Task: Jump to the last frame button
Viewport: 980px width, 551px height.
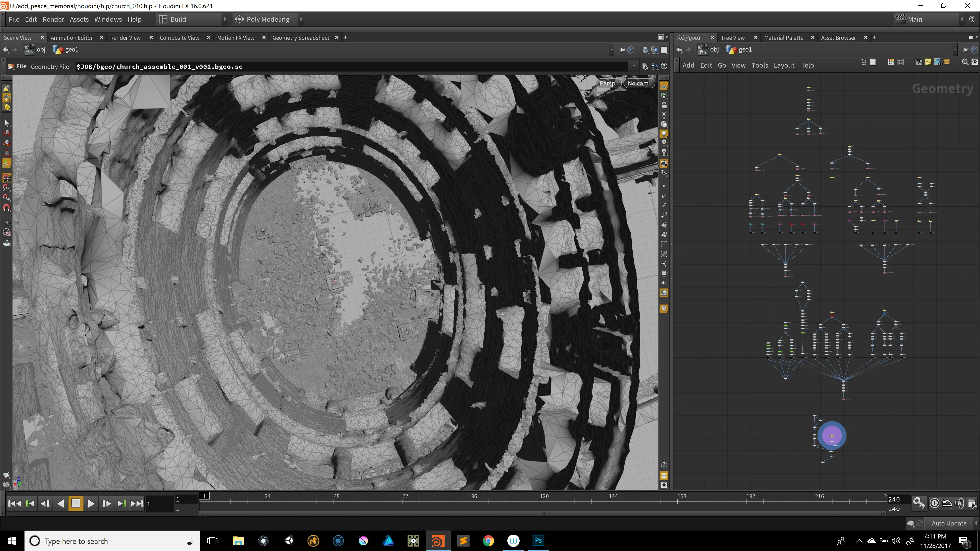Action: pos(137,504)
